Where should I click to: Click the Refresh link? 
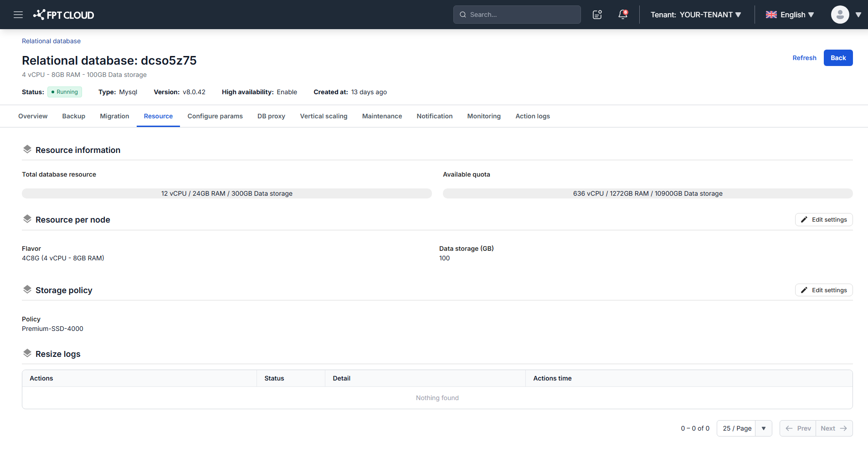(x=804, y=58)
